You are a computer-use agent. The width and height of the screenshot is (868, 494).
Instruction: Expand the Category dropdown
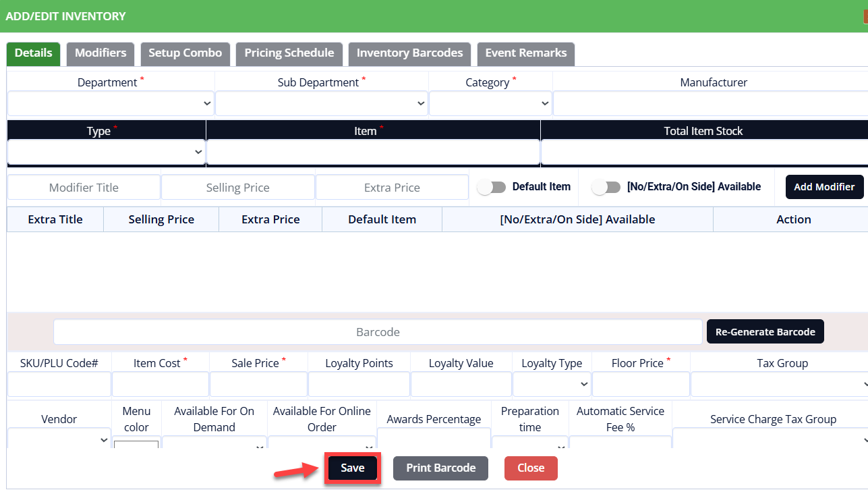(490, 104)
